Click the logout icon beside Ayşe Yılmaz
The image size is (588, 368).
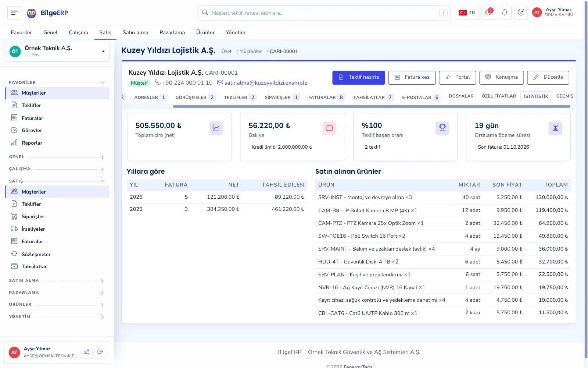pyautogui.click(x=100, y=352)
